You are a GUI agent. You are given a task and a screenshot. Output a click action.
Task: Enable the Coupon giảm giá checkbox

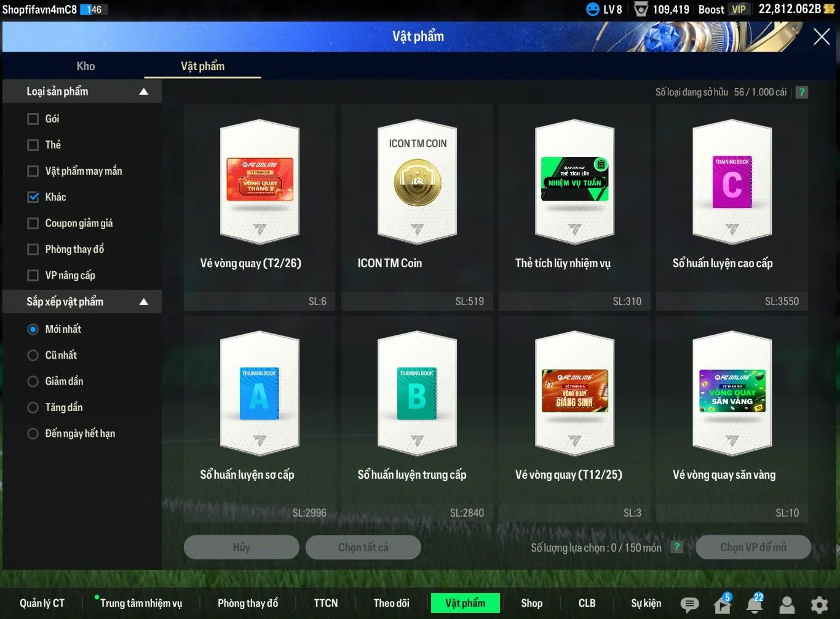pyautogui.click(x=33, y=223)
